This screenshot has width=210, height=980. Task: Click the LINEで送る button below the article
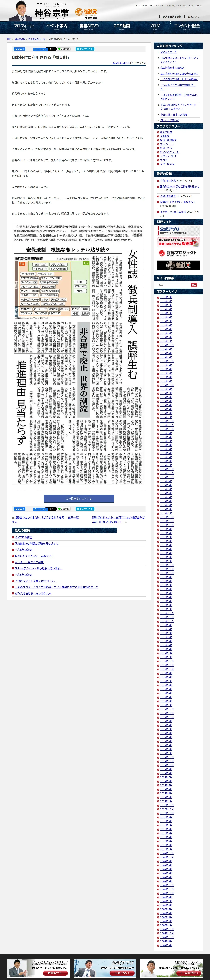tap(64, 509)
